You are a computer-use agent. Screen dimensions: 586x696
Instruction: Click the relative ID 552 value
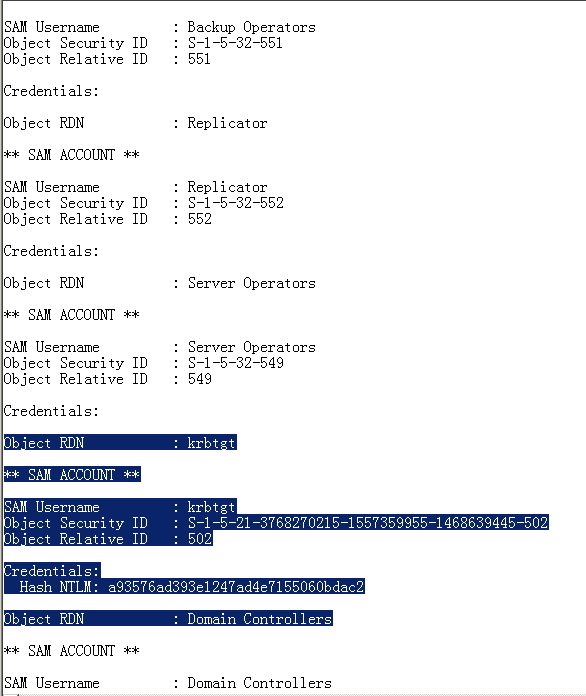(200, 219)
